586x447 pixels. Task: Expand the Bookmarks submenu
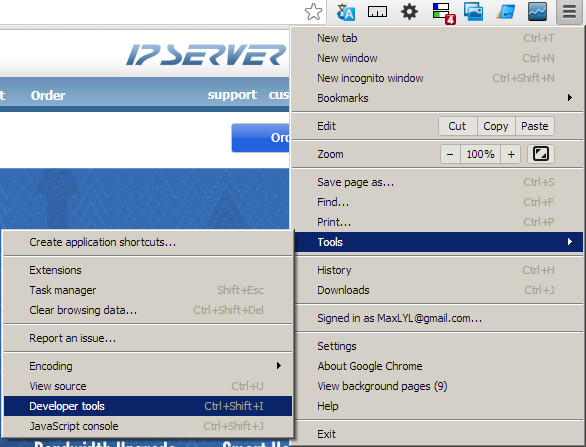click(x=437, y=98)
